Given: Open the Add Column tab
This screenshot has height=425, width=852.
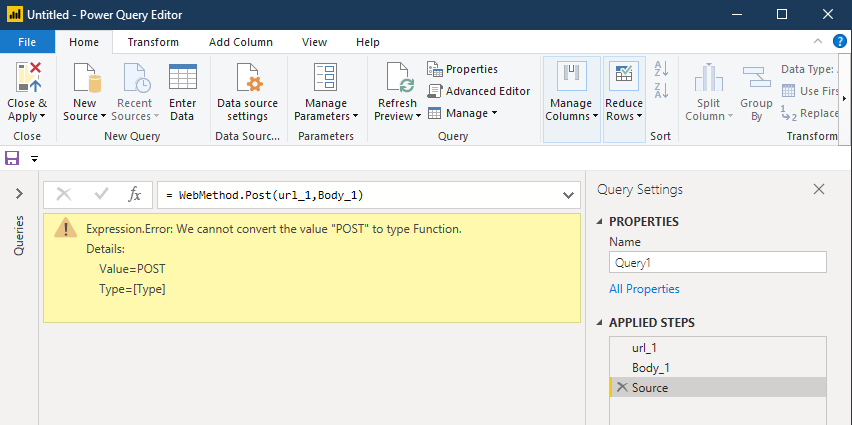Looking at the screenshot, I should (240, 42).
